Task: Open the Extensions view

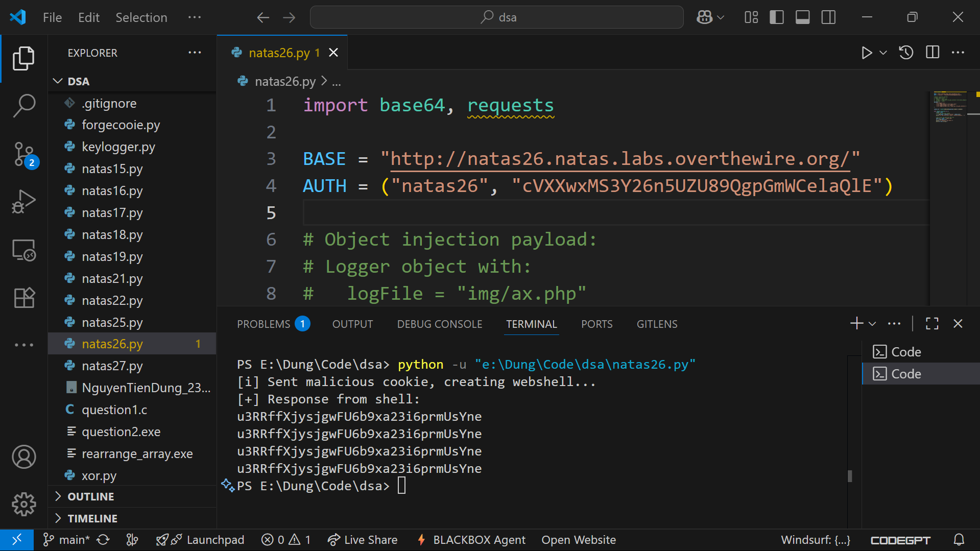Action: (23, 298)
